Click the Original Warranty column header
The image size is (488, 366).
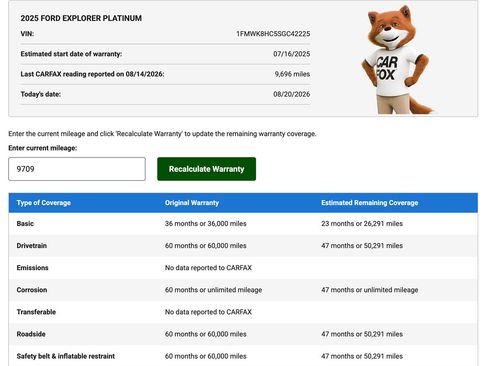pyautogui.click(x=192, y=203)
